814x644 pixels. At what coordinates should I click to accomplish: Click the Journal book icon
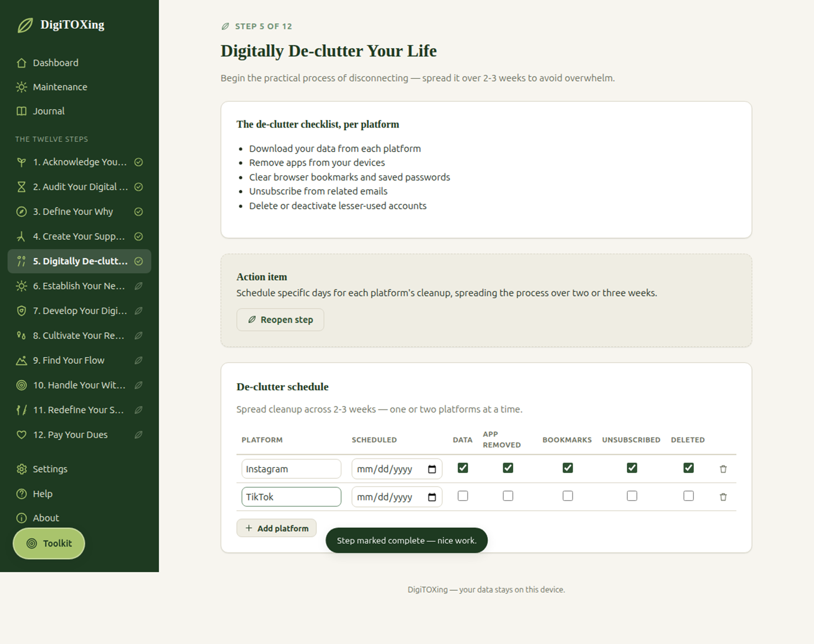click(21, 111)
